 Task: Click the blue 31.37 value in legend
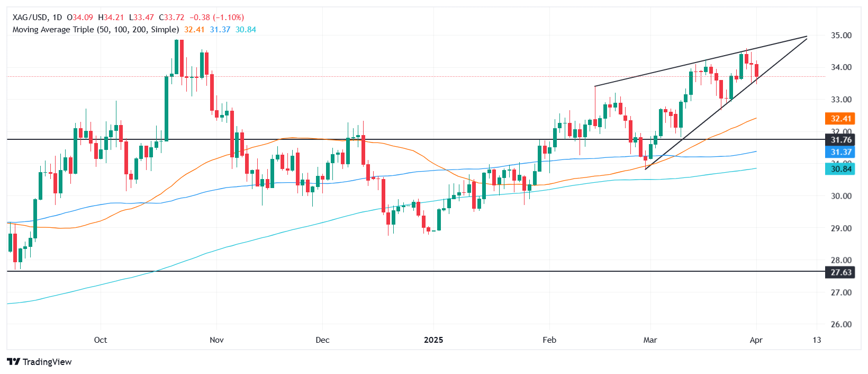(220, 30)
